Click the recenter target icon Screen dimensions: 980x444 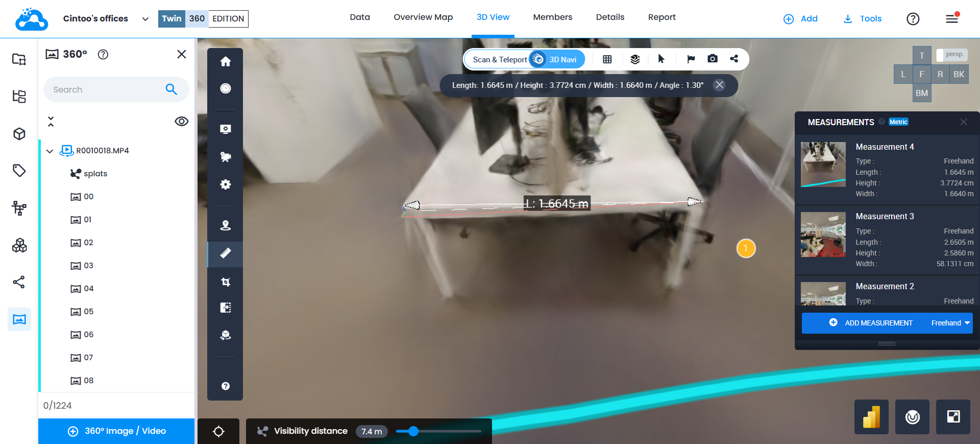click(218, 432)
